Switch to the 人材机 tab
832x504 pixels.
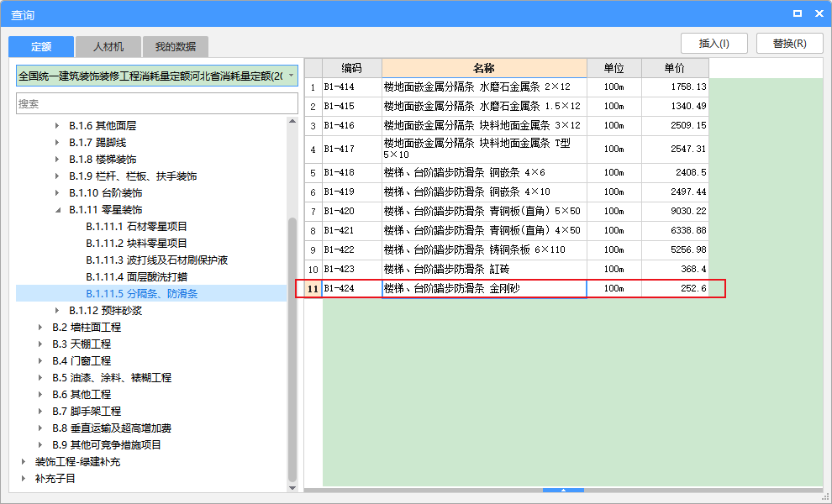coord(108,47)
